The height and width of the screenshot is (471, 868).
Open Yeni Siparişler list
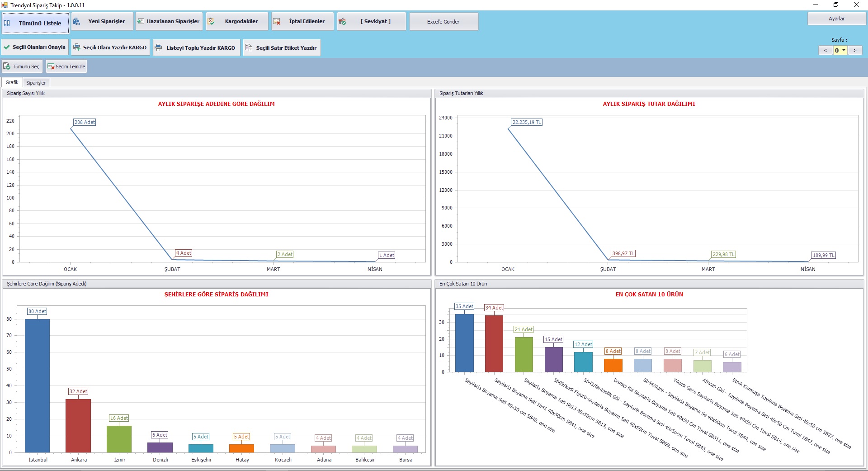tap(102, 21)
